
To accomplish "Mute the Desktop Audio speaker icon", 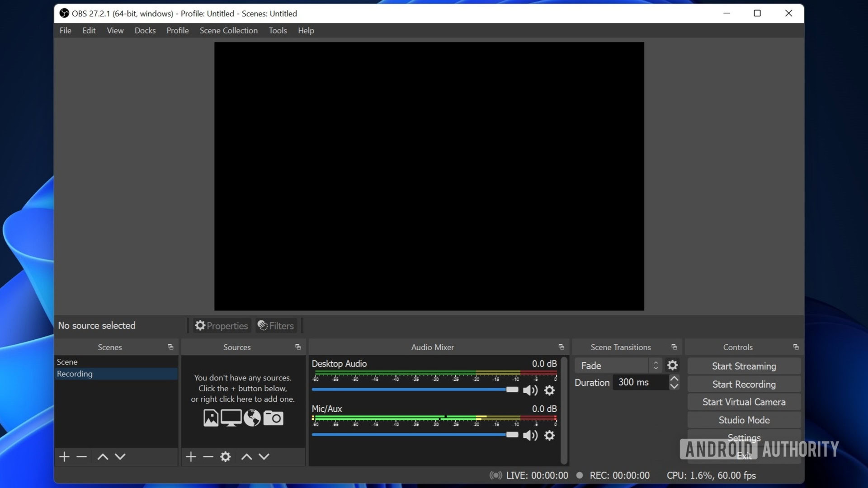I will coord(530,390).
